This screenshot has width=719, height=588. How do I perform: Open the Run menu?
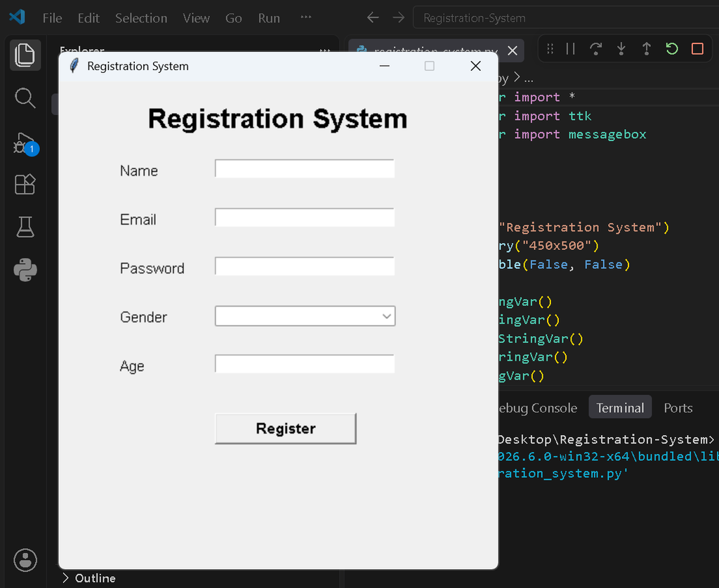tap(269, 18)
